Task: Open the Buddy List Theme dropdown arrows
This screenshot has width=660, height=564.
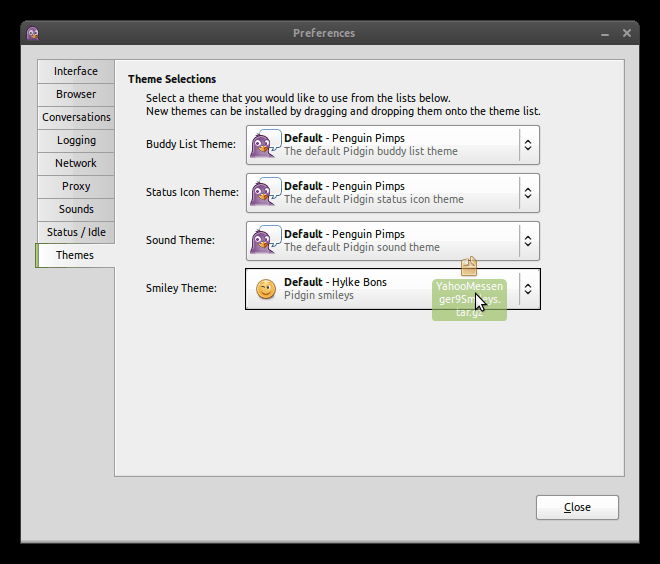Action: pyautogui.click(x=528, y=145)
